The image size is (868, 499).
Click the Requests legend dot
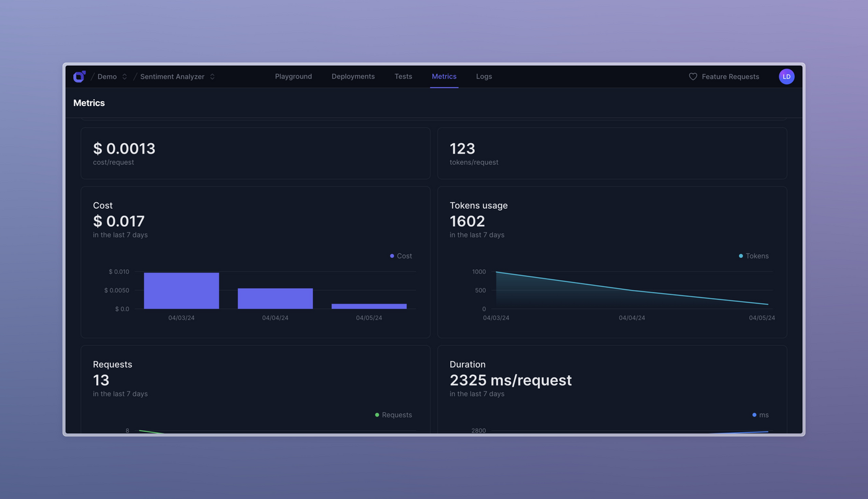[376, 415]
